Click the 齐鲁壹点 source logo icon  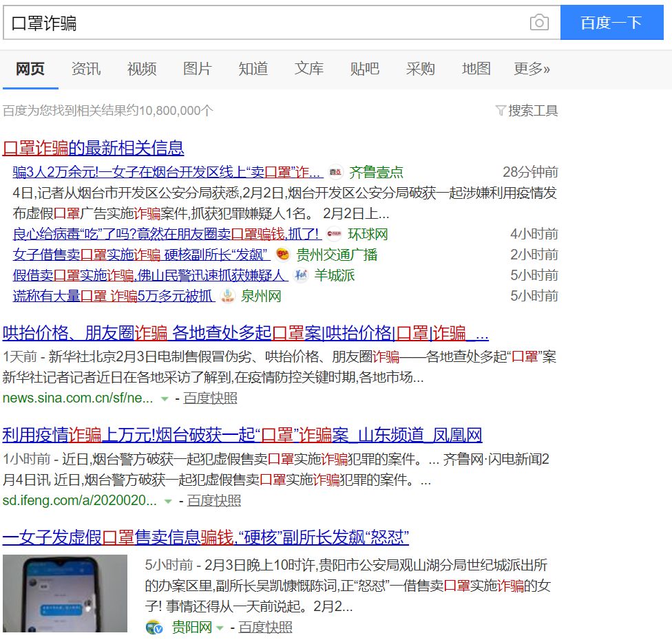coord(335,172)
